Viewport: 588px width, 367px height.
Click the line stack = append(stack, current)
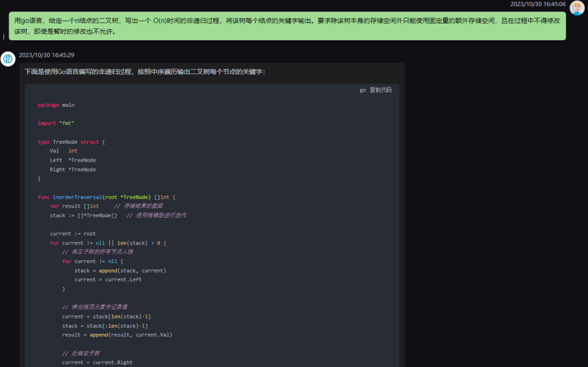120,271
